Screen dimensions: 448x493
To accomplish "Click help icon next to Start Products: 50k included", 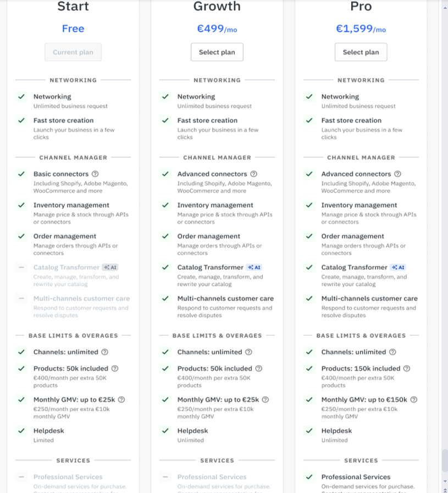I will coord(115,368).
